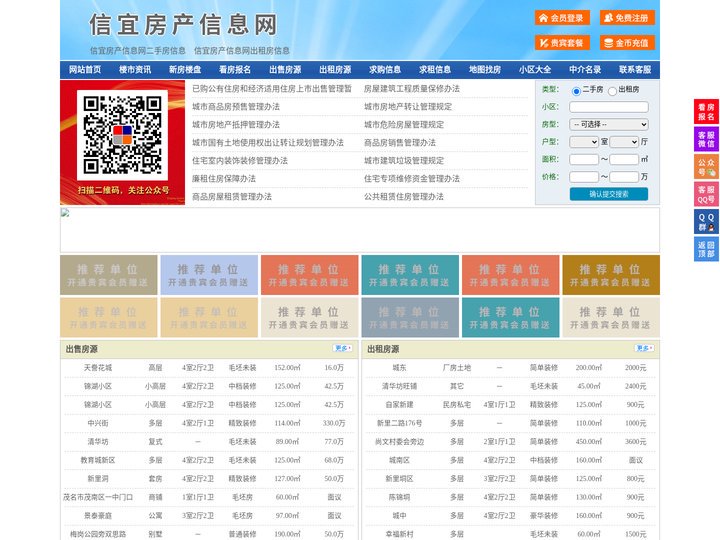Open the 中介名录 navigation item
Viewport: 720px width, 540px height.
pos(585,70)
